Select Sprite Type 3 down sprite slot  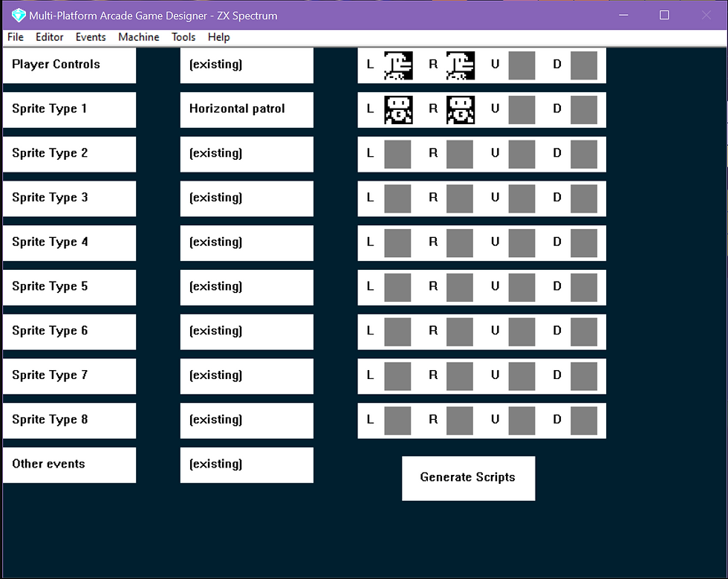584,199
